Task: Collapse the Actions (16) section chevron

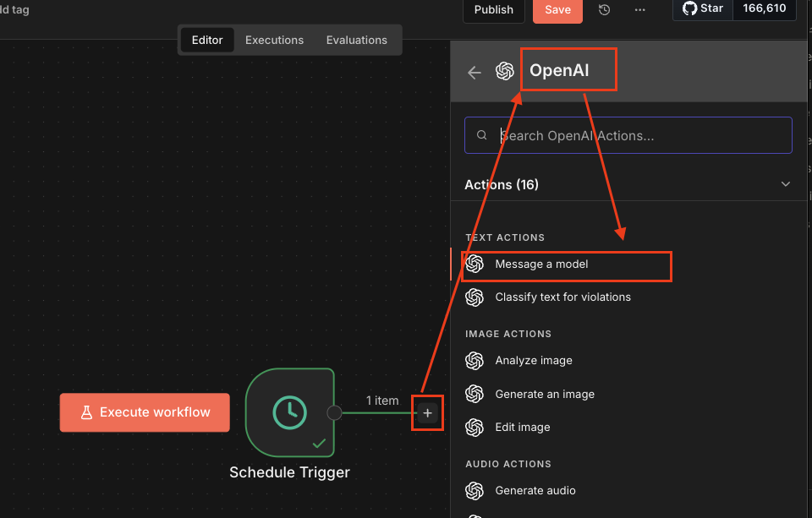Action: pyautogui.click(x=785, y=184)
